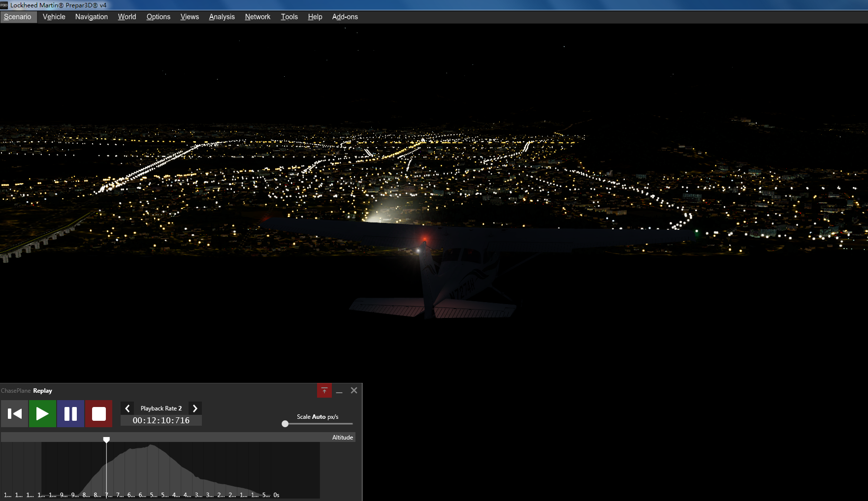The image size is (868, 501).
Task: Jump to the beginning of the replay
Action: point(14,413)
